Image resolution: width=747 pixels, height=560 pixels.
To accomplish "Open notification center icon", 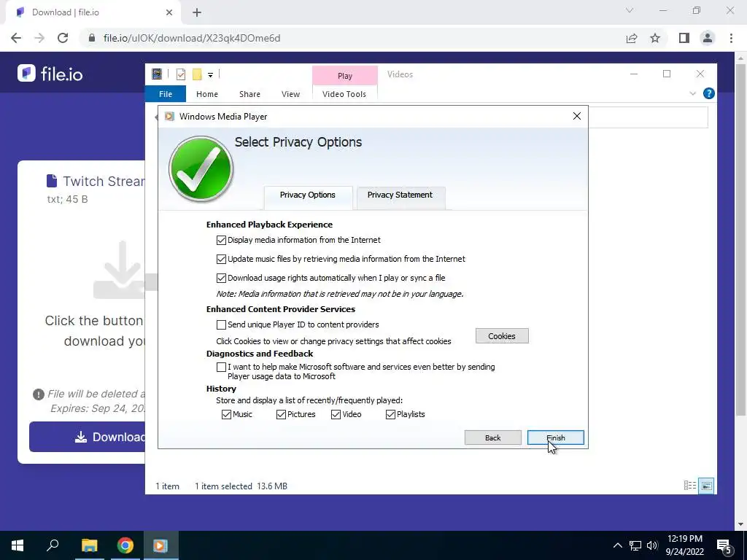I will pyautogui.click(x=724, y=545).
